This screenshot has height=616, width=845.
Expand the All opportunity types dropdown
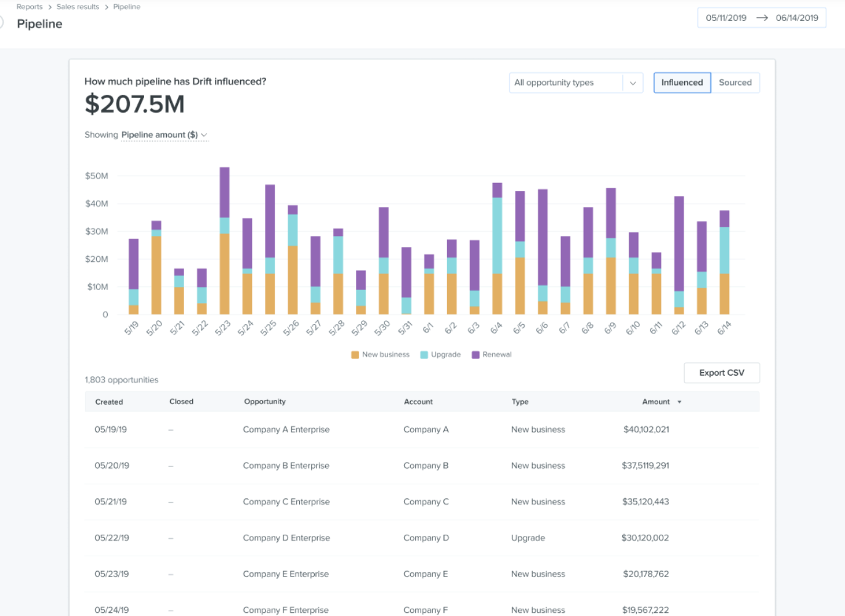tap(576, 83)
